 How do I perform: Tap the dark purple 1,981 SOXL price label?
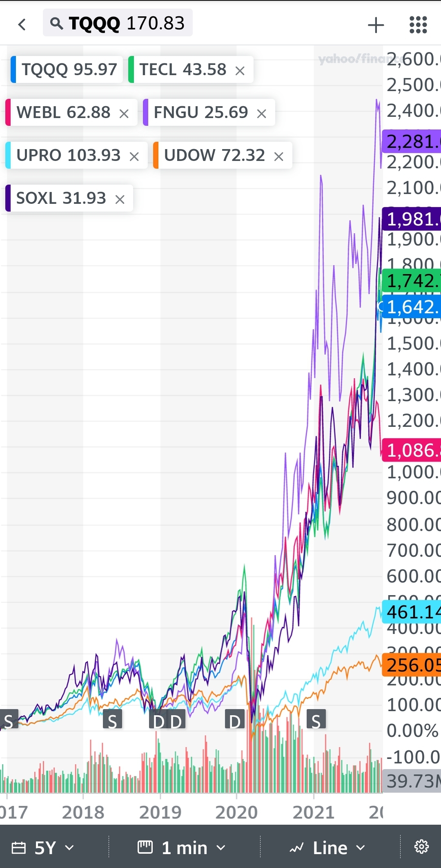tap(412, 219)
